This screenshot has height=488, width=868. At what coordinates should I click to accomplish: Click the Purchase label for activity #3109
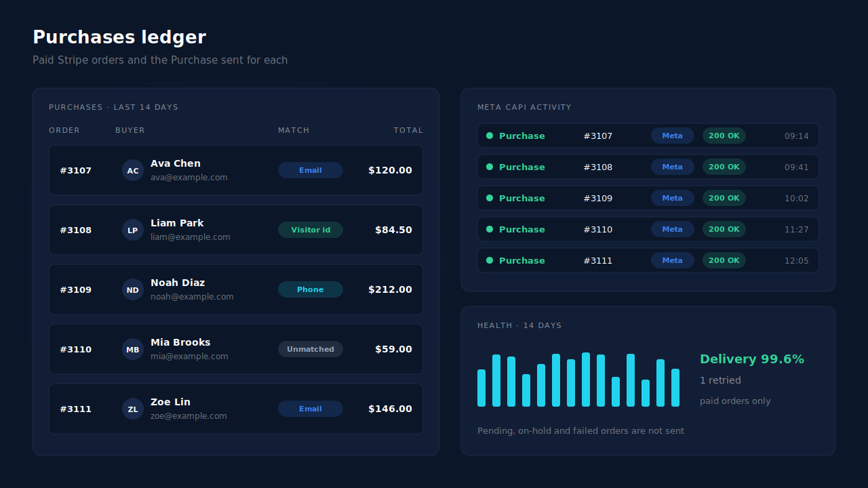click(522, 198)
